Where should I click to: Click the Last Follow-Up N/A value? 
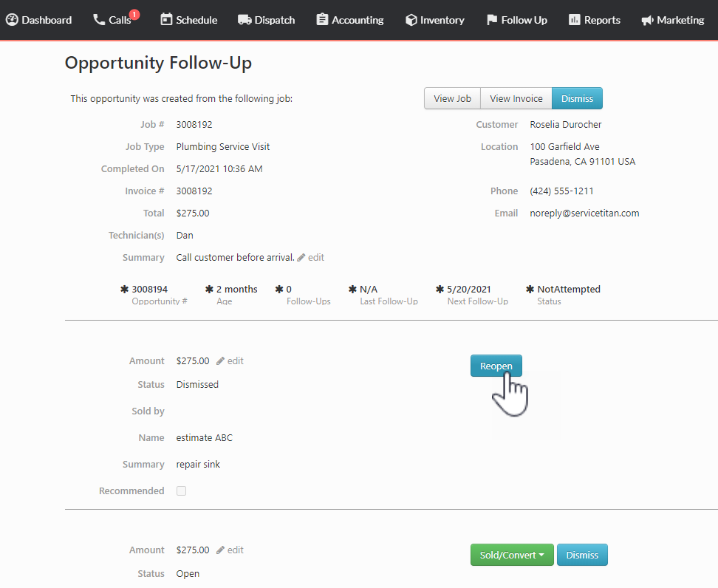369,290
